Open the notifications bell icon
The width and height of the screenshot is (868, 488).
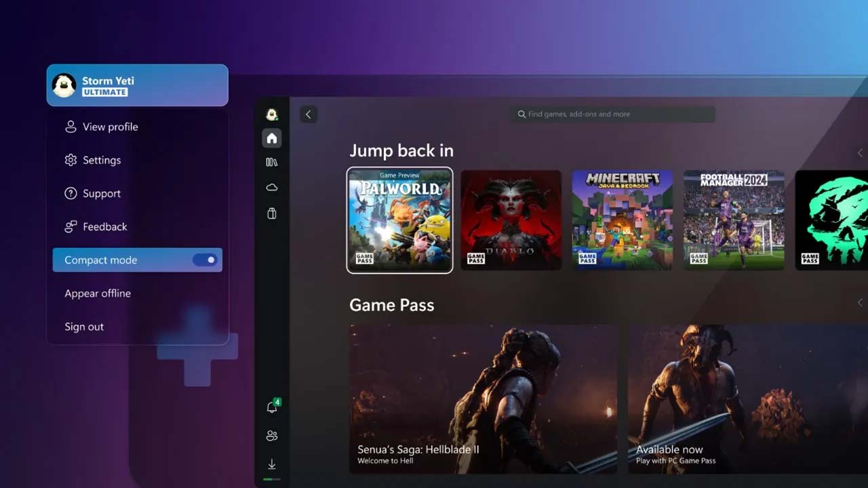[272, 407]
